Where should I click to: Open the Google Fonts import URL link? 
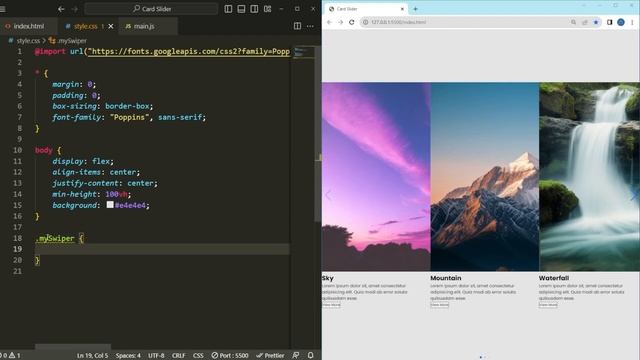point(190,51)
